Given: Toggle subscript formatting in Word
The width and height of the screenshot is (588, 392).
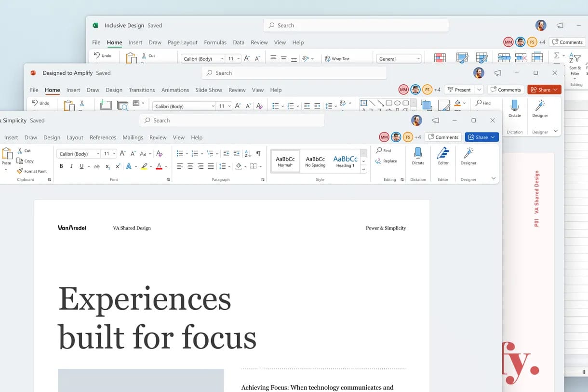Looking at the screenshot, I should (107, 166).
